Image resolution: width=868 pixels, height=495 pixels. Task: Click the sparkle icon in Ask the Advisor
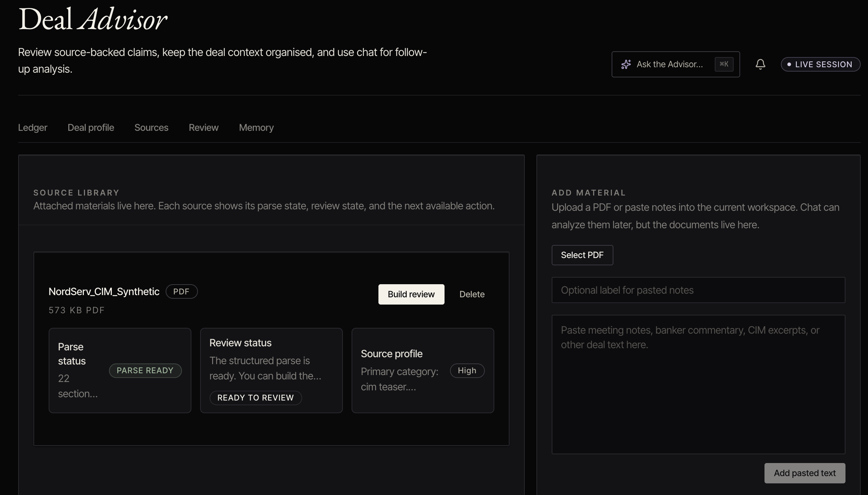[626, 64]
